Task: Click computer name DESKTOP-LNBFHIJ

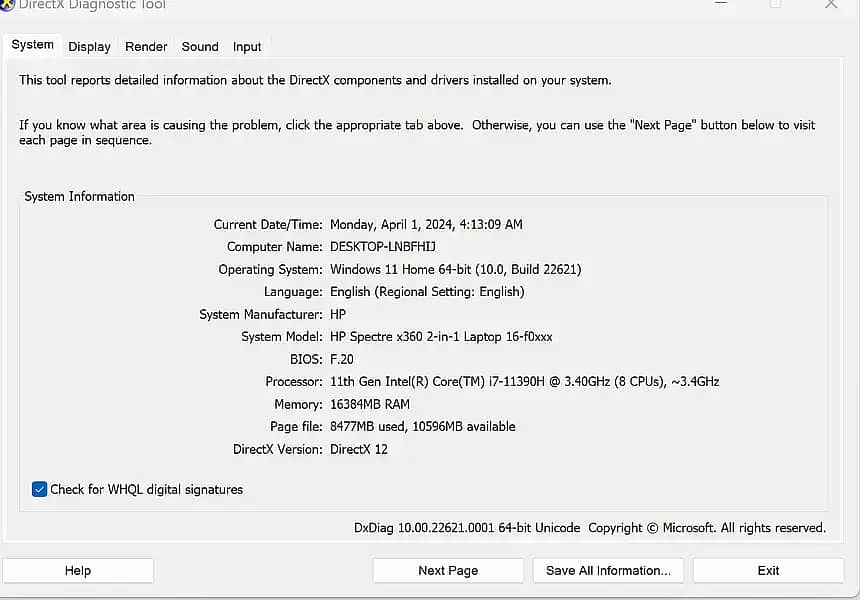Action: (x=383, y=247)
